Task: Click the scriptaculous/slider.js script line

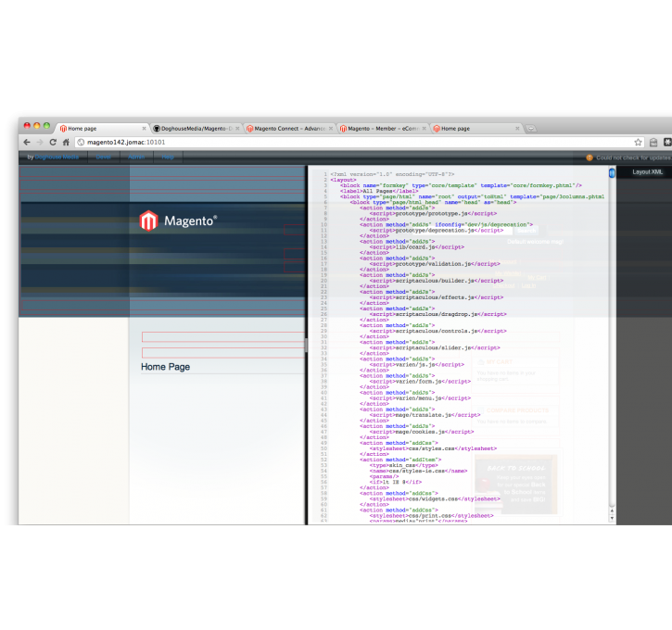Action: 435,347
